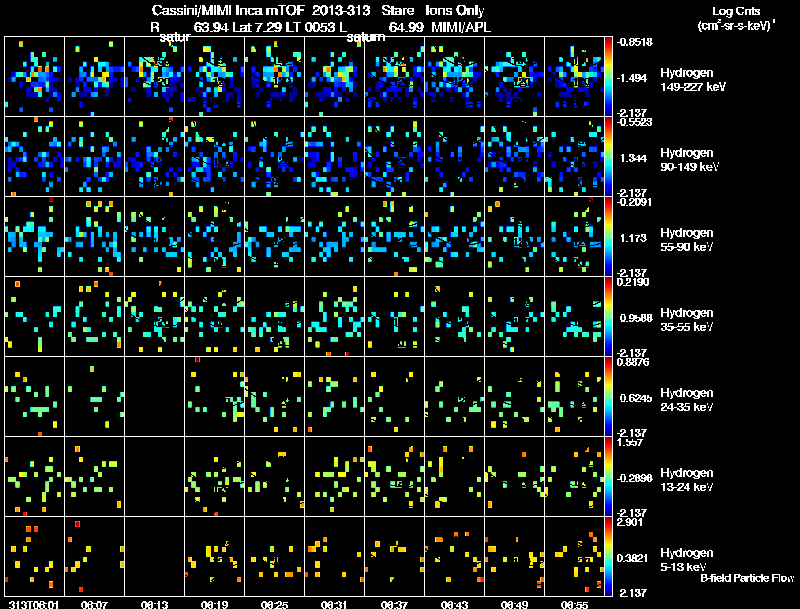The image size is (800, 609).
Task: Click the empty 06:13 panel in 24-35 keV row
Action: (x=155, y=396)
